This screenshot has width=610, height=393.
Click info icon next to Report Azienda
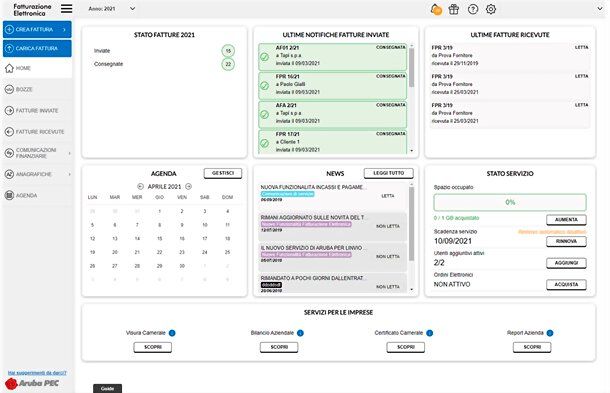pyautogui.click(x=550, y=333)
